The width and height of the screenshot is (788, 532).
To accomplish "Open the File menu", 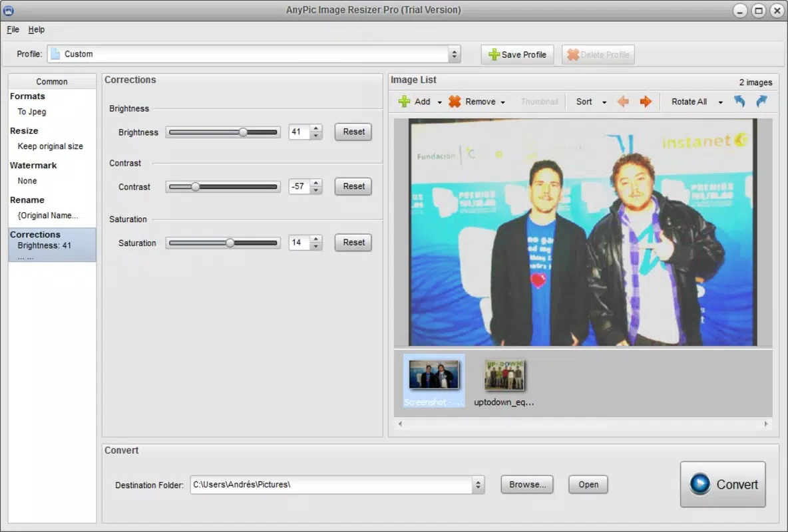I will [x=13, y=30].
